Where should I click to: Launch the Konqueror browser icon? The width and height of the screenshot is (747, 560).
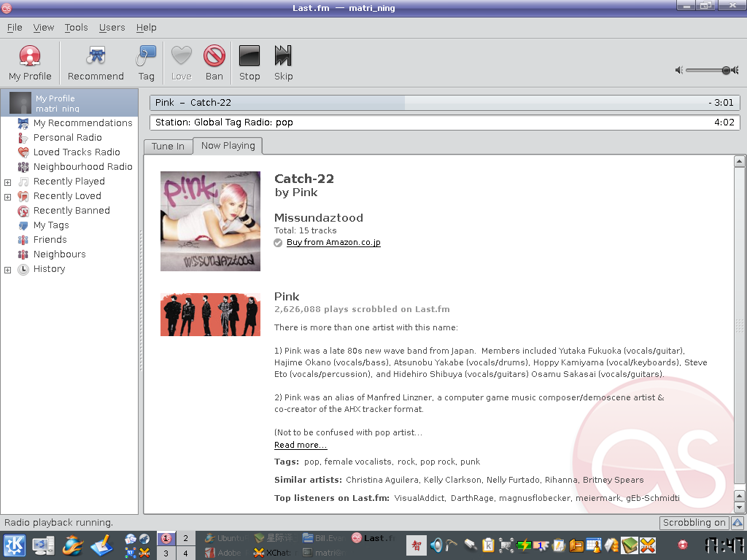tap(73, 545)
